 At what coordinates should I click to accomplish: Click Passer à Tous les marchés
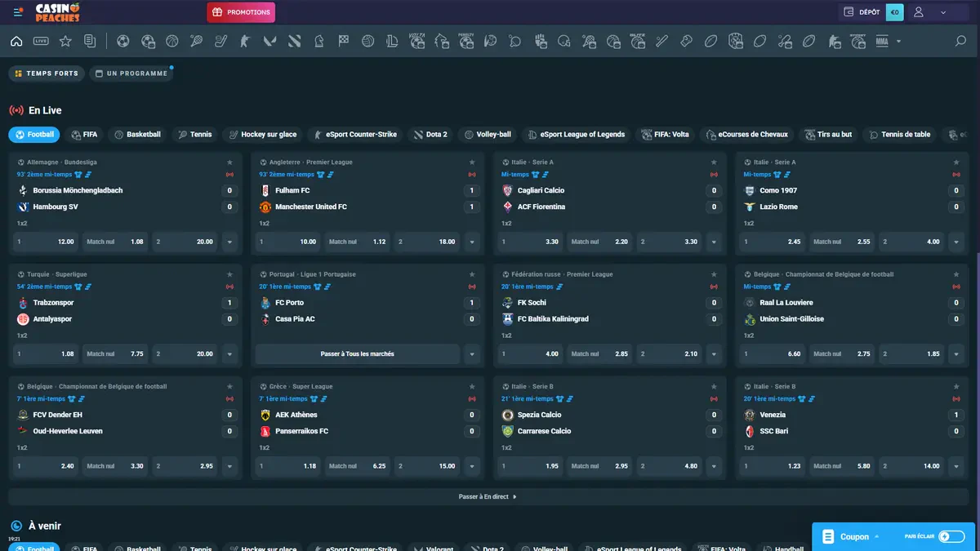pyautogui.click(x=357, y=354)
